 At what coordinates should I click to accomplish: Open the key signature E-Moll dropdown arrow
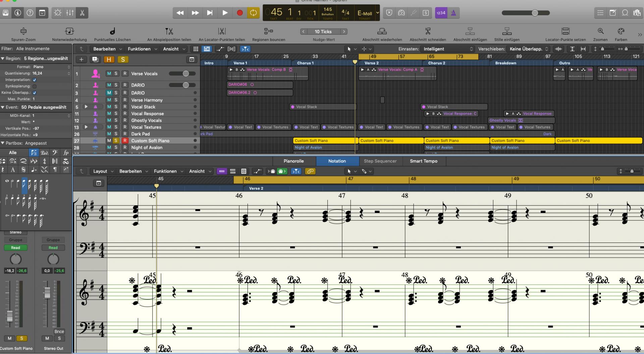pos(377,13)
